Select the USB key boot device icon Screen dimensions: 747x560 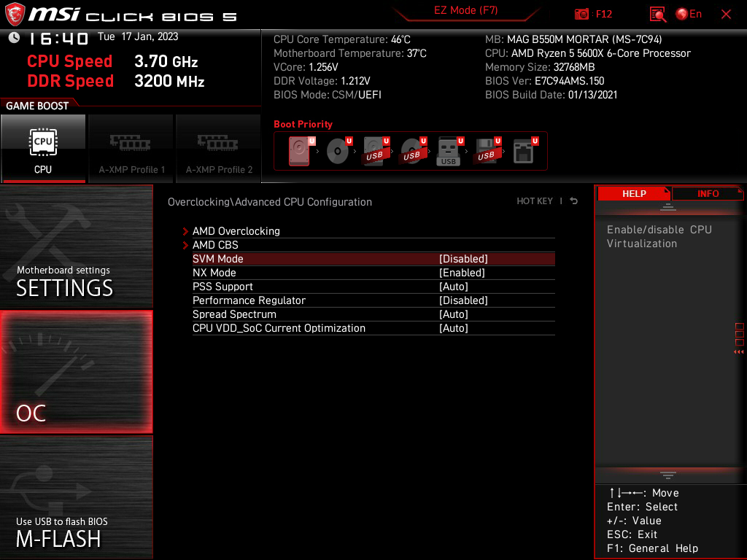click(x=449, y=151)
